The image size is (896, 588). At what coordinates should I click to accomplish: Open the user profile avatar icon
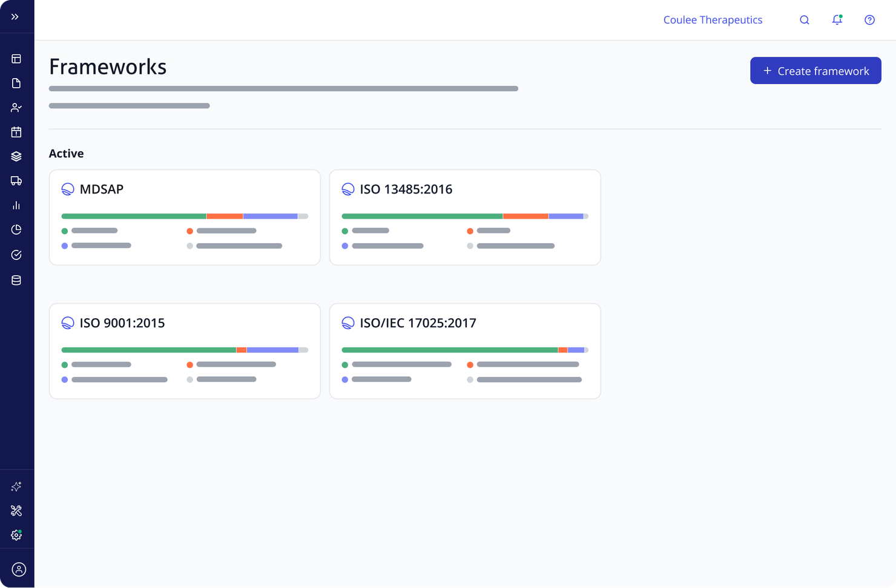pos(19,569)
